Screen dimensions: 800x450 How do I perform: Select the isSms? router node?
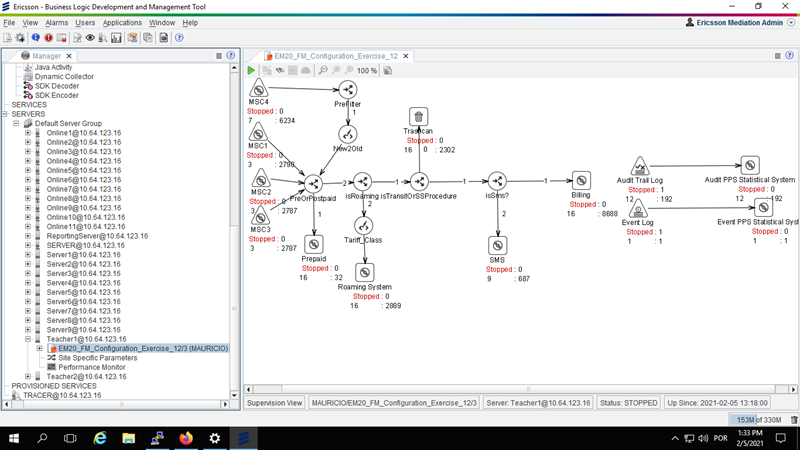point(497,181)
